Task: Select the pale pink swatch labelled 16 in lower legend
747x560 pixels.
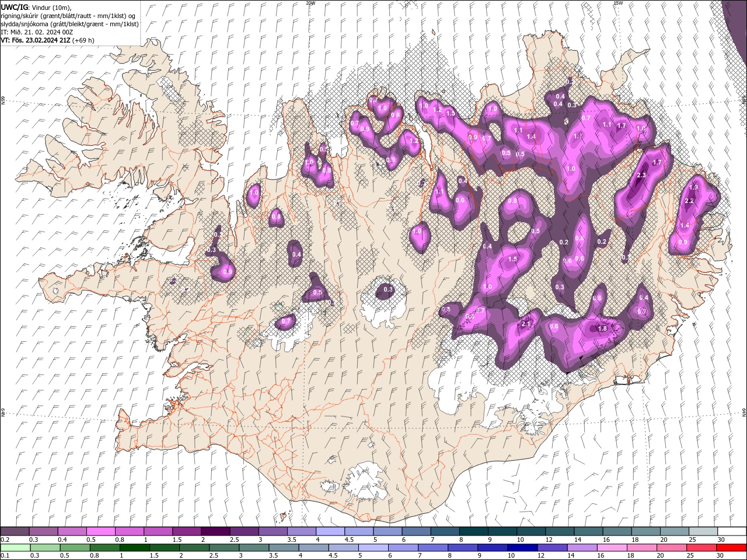Action: (x=611, y=548)
